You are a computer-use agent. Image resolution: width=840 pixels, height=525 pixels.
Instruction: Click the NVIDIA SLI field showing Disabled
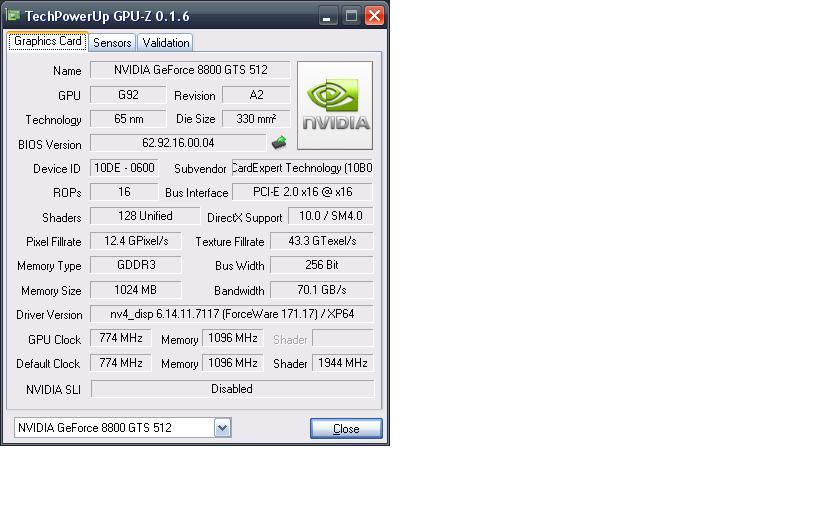[232, 389]
